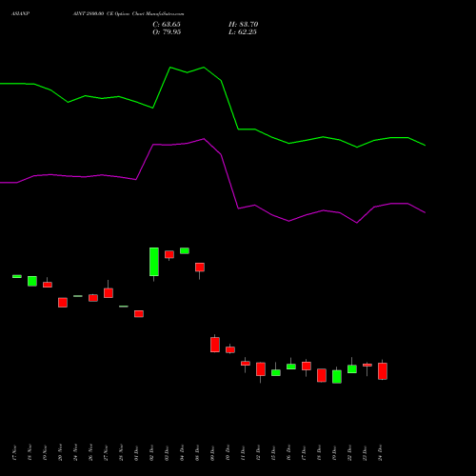Viewport: 476px width, 476px height.
Task: Click the ASIANP symbol label at top left
Action: [x=20, y=14]
